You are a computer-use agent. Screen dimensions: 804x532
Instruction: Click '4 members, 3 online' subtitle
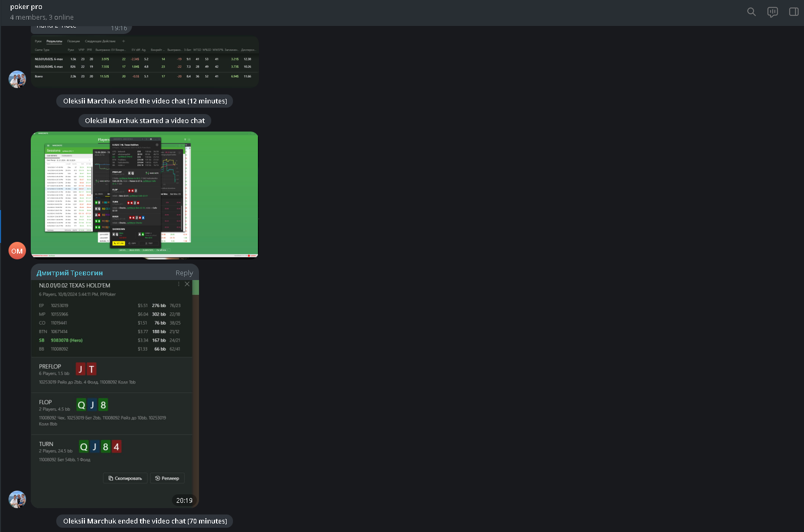tap(41, 18)
